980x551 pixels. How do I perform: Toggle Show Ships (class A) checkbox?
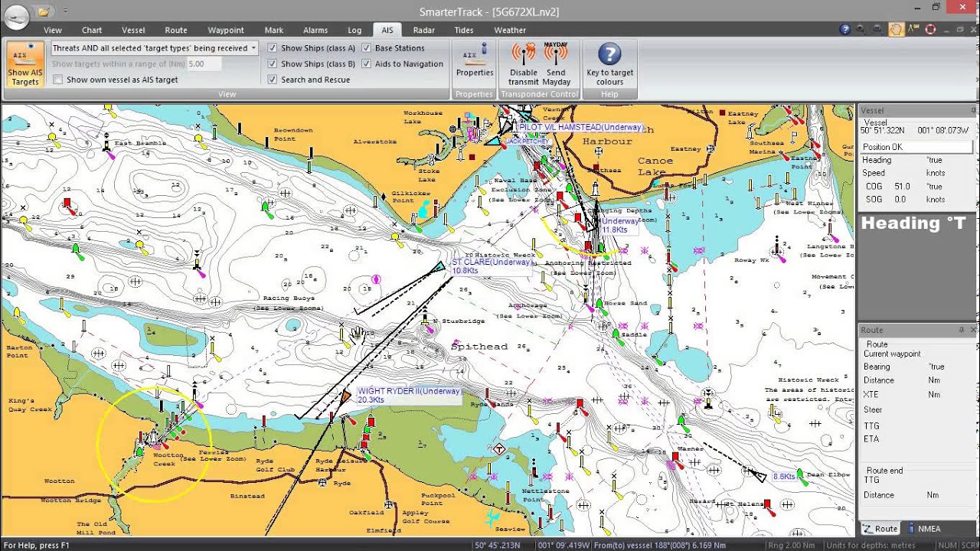[x=273, y=48]
